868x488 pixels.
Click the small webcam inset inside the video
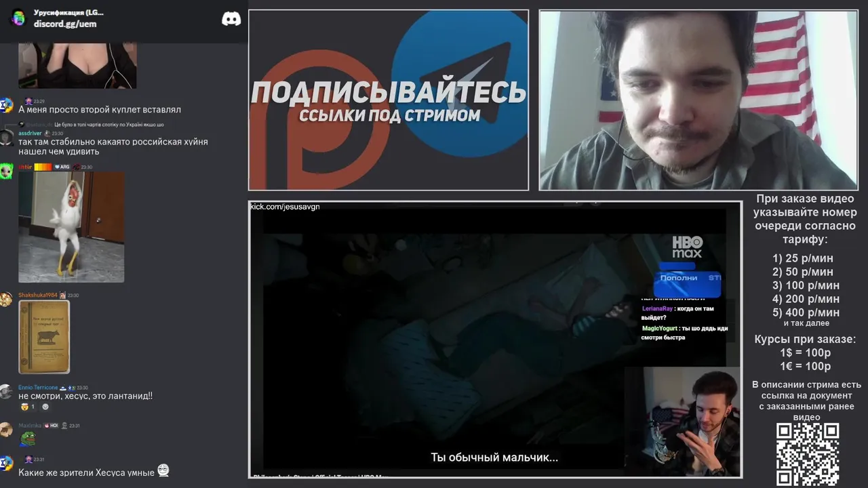682,422
